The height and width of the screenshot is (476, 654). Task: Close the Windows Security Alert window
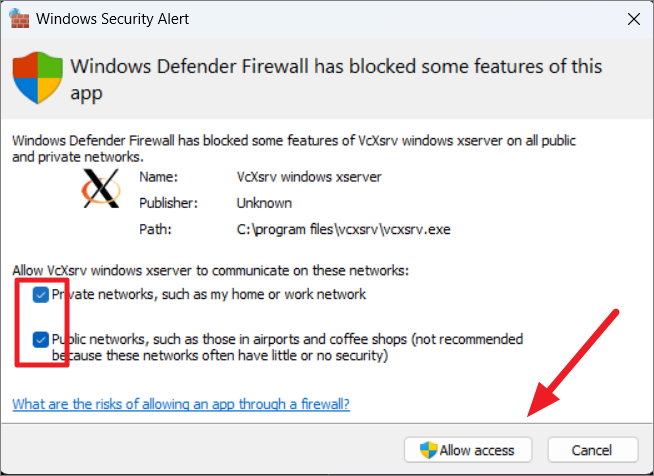point(634,19)
